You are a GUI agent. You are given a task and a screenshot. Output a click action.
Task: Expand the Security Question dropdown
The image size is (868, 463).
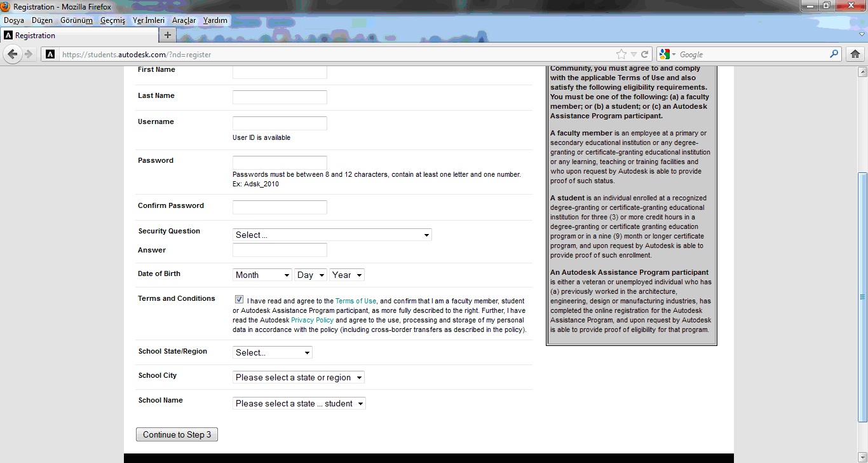click(x=332, y=235)
